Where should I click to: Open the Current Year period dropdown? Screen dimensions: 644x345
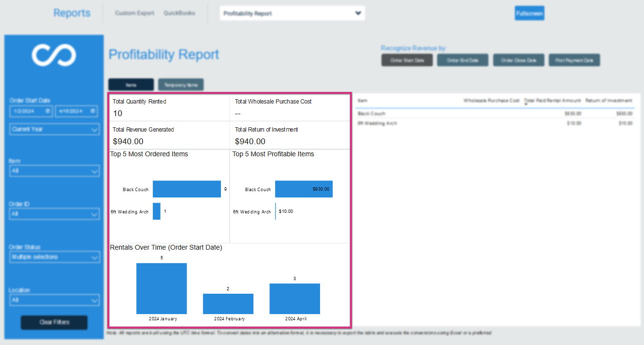point(54,130)
